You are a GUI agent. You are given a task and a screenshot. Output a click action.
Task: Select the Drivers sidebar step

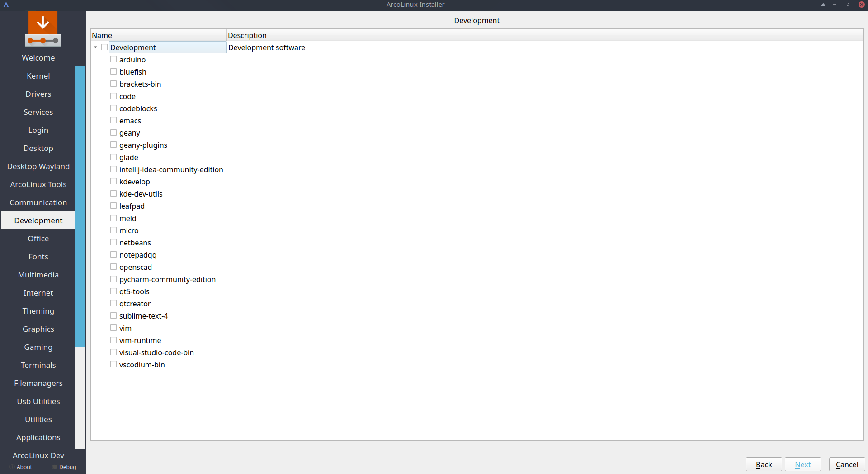coord(38,94)
